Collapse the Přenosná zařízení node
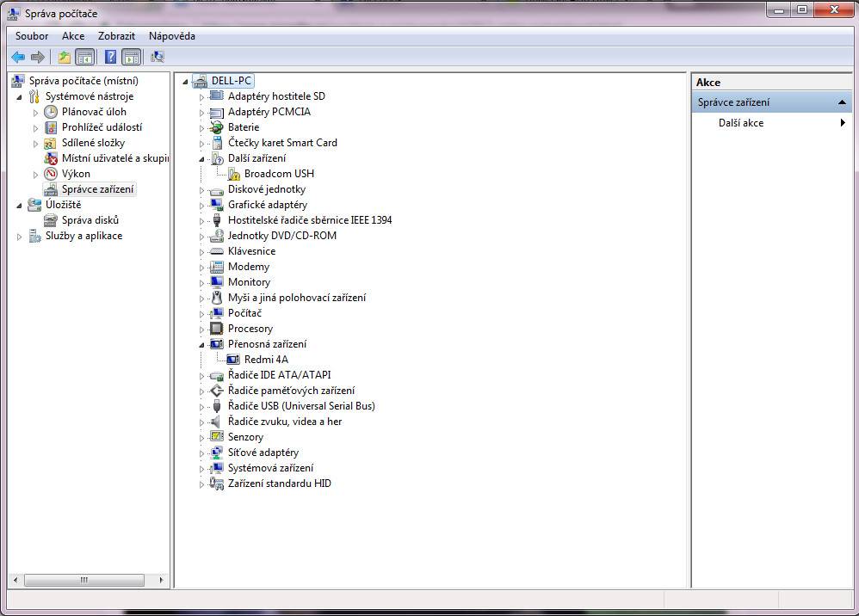The width and height of the screenshot is (859, 616). tap(201, 344)
